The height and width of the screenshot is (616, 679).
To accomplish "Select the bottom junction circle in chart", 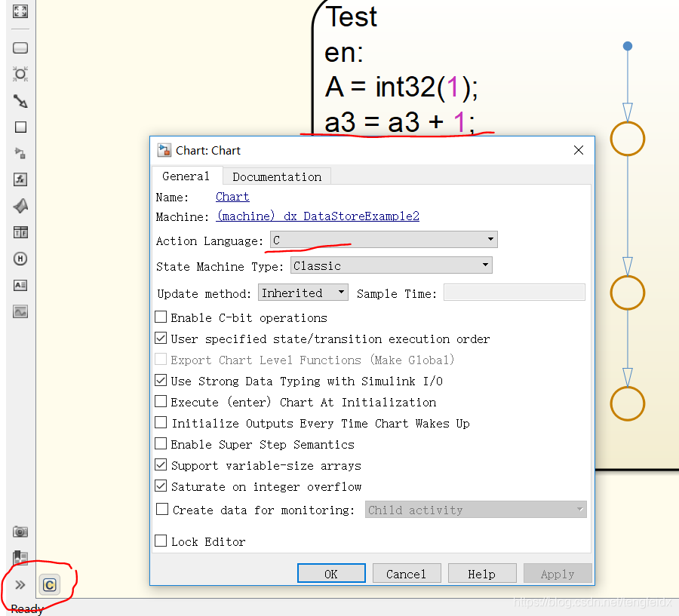I will coord(628,403).
